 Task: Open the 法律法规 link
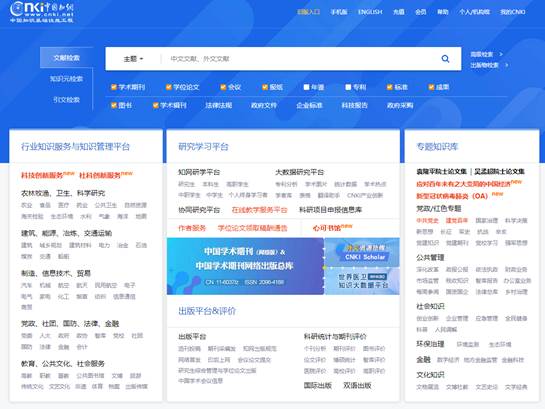pos(219,105)
